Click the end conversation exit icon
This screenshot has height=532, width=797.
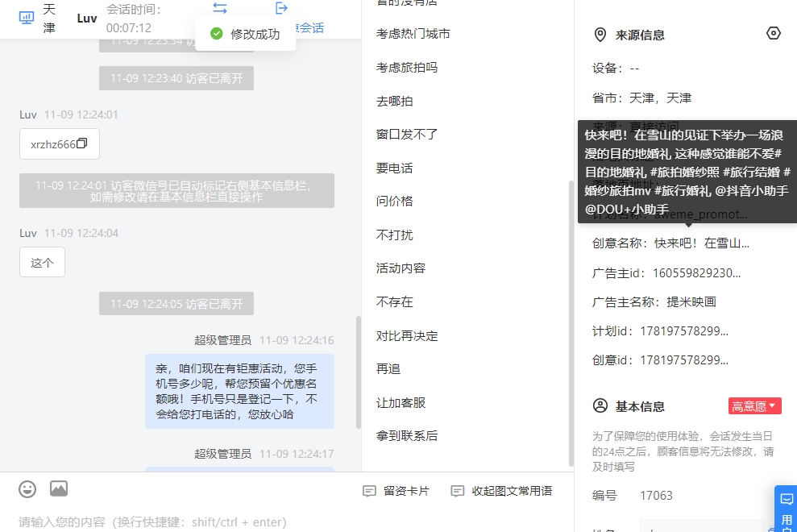pos(281,8)
